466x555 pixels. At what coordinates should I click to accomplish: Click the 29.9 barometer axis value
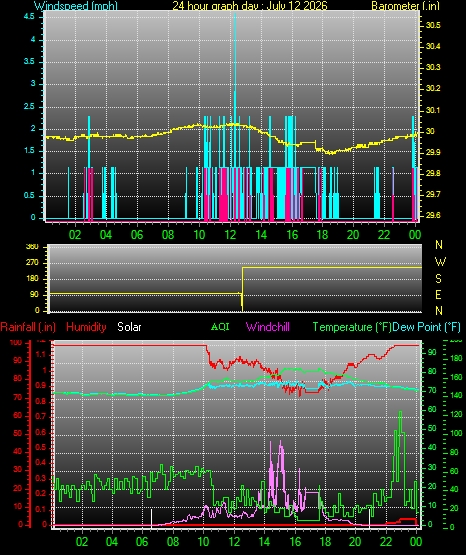click(433, 152)
